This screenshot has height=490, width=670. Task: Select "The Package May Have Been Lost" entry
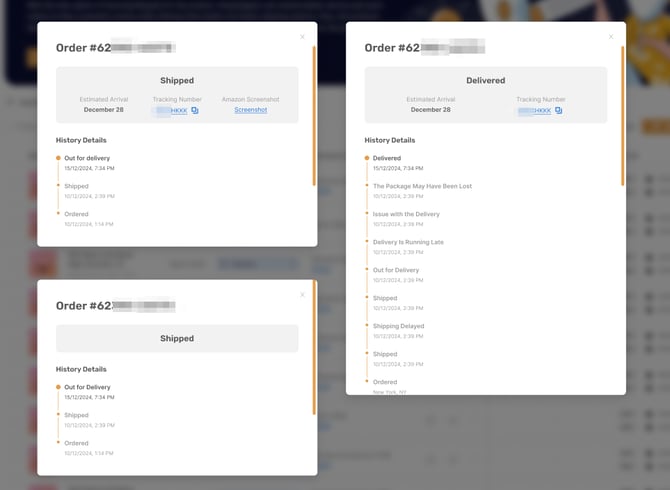422,186
